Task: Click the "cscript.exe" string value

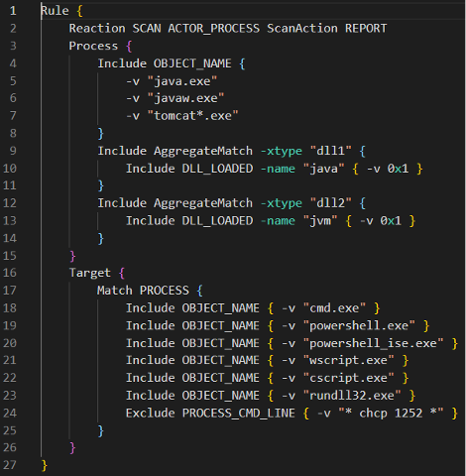Action: 349,378
